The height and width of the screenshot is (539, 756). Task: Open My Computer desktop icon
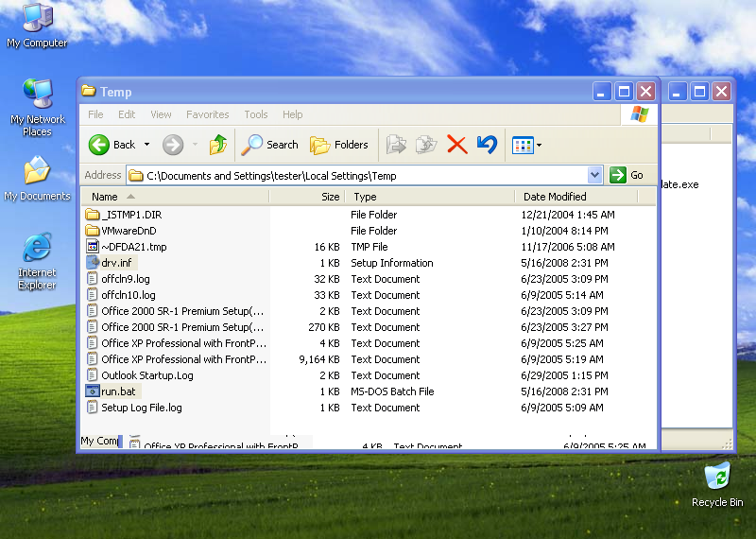(37, 26)
